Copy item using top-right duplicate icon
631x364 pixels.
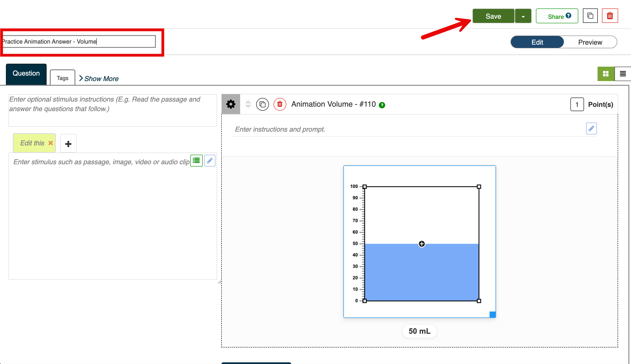pyautogui.click(x=590, y=16)
